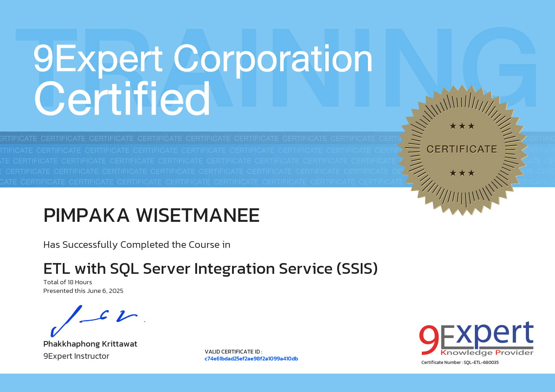Click the "Total of 18 Hours" text
The width and height of the screenshot is (555, 392).
(x=68, y=282)
